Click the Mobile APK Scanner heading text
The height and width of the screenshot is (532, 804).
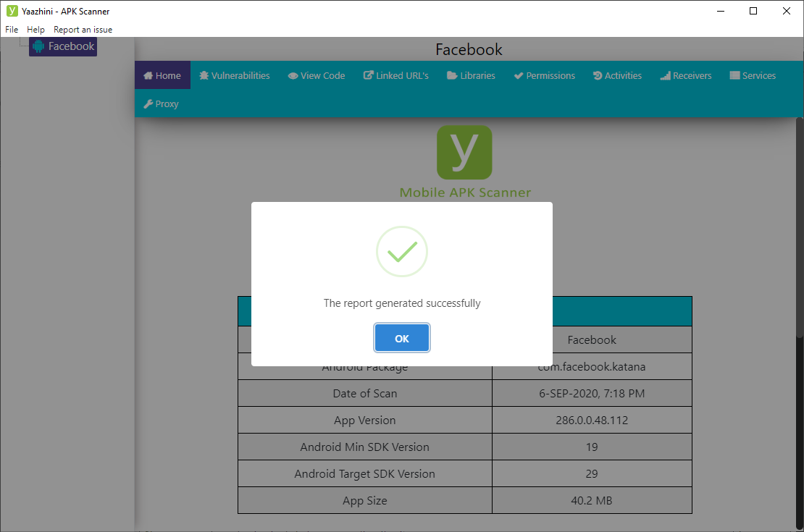(465, 193)
